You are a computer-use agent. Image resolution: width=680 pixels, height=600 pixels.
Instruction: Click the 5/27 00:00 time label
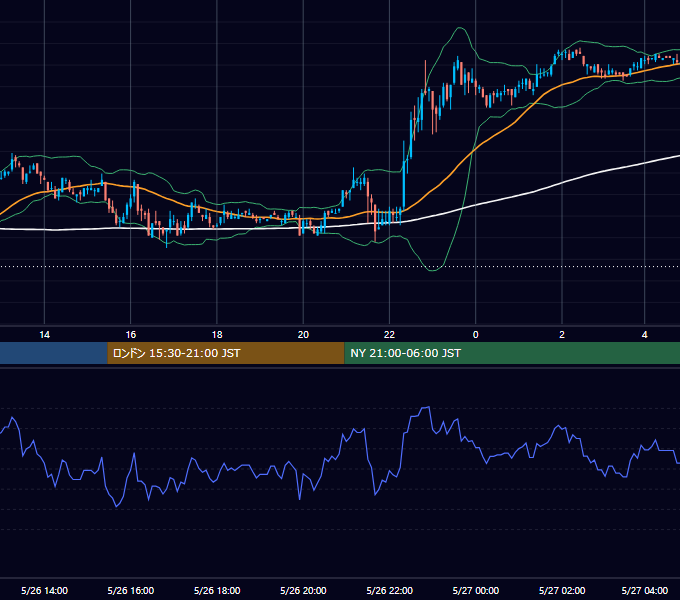(476, 590)
